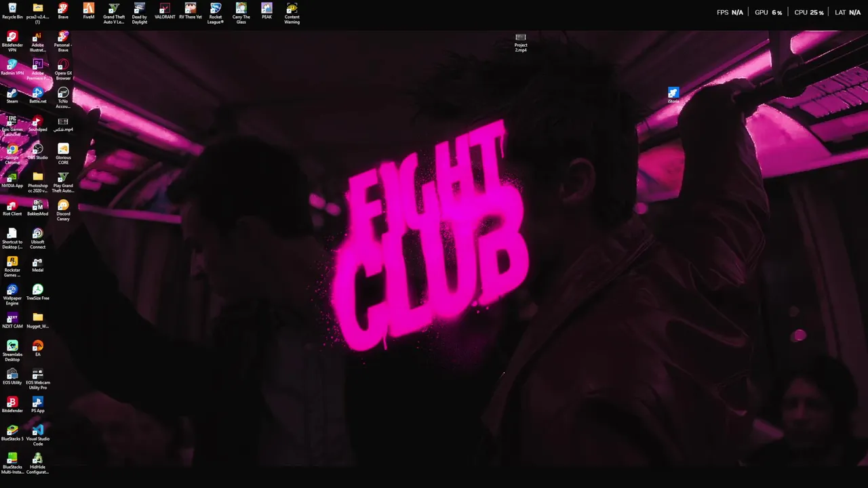The height and width of the screenshot is (488, 868).
Task: Click the FPS overlay readout
Action: click(730, 12)
